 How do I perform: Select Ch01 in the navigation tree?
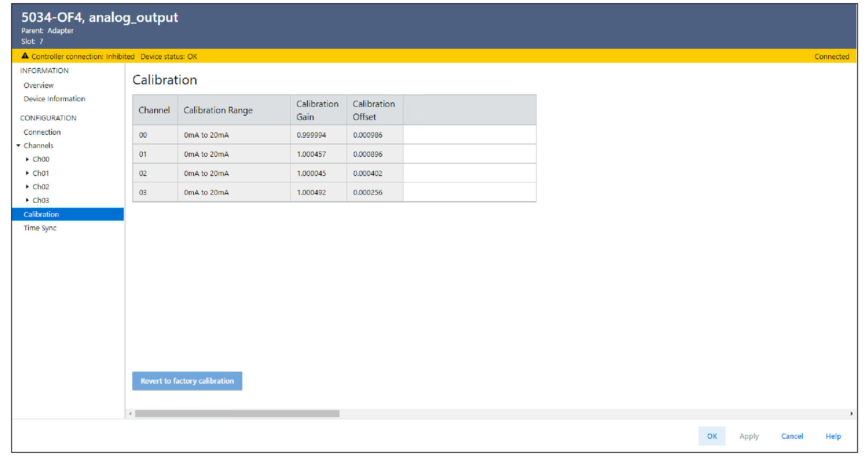tap(41, 173)
